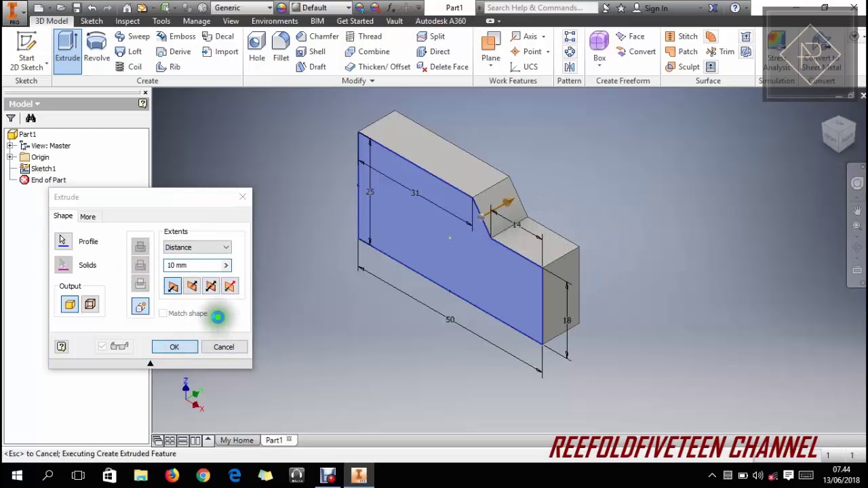This screenshot has height=488, width=868.
Task: Set Surface output in Extrude dialog
Action: coord(90,304)
